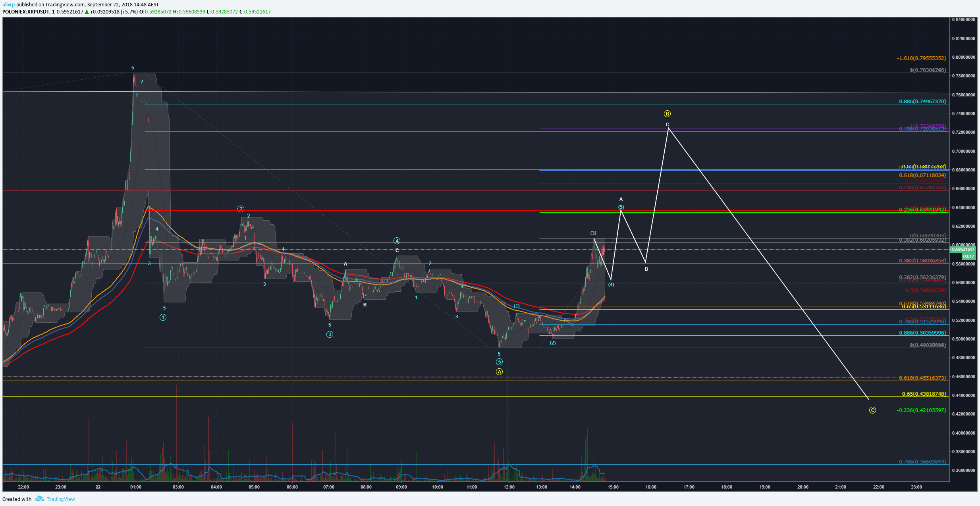Viewport: 980px width, 506px height.
Task: Select the 0.65(0.43818748) yellow Fibonacci label
Action: tap(924, 394)
